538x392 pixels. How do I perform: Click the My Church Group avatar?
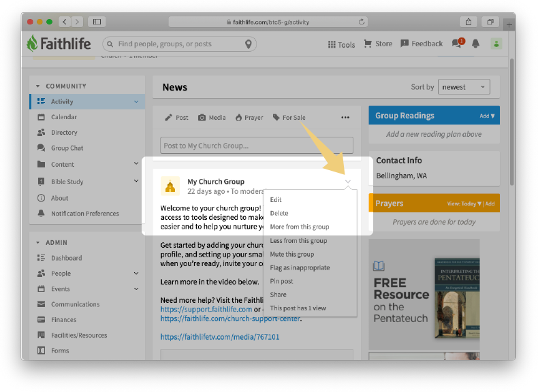pyautogui.click(x=170, y=186)
